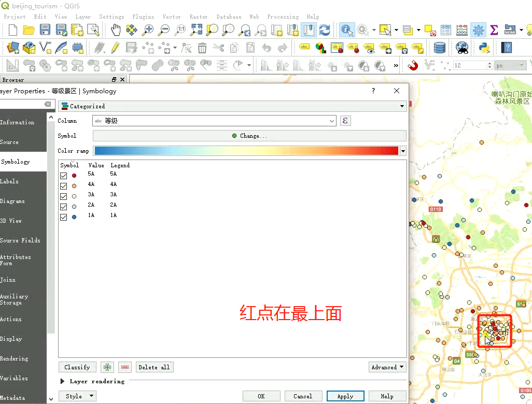The image size is (532, 404).
Task: Open the Python Console
Action: (x=484, y=47)
